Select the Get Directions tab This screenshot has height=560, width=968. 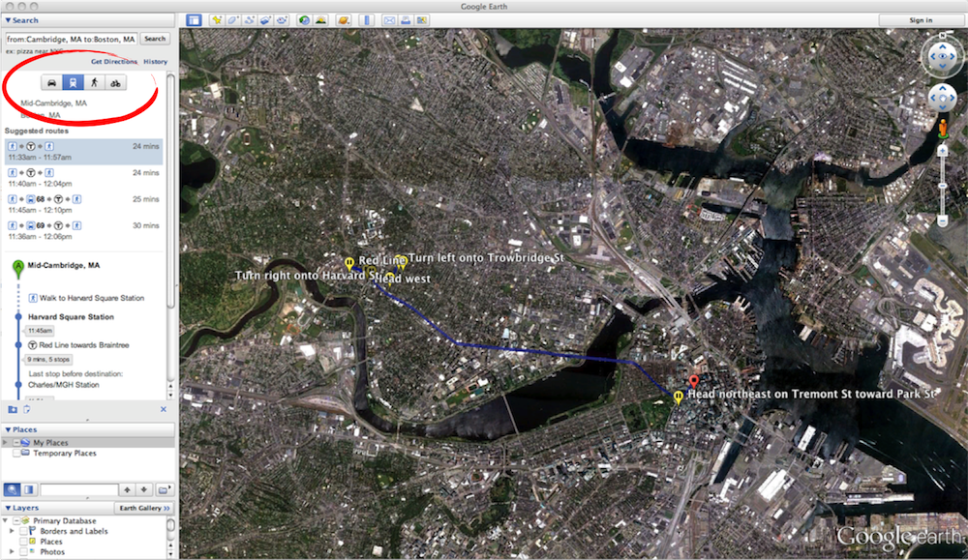tap(113, 61)
